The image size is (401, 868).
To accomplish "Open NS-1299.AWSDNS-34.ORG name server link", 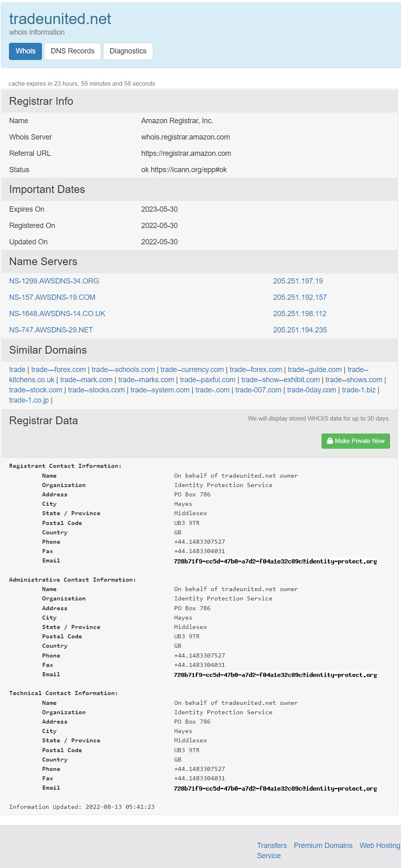I will (54, 281).
